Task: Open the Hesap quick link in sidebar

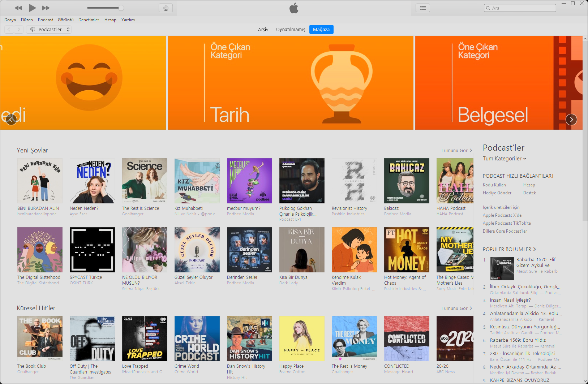Action: tap(529, 185)
